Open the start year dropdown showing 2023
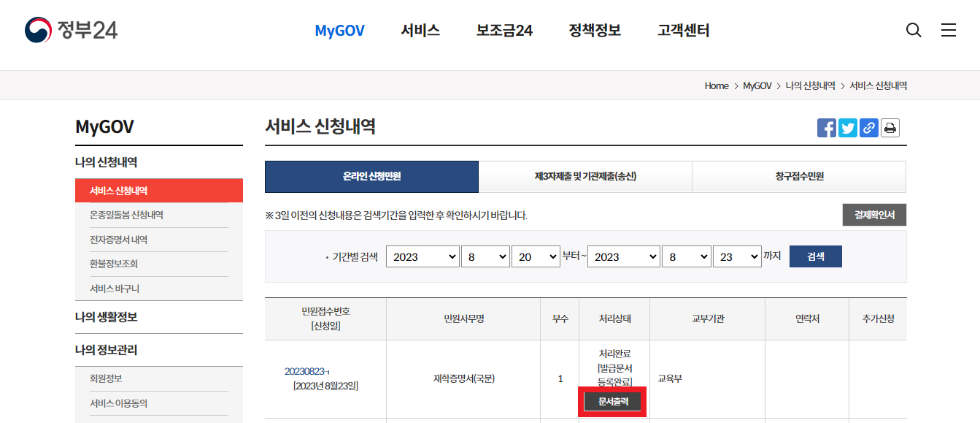The width and height of the screenshot is (980, 423). [423, 256]
